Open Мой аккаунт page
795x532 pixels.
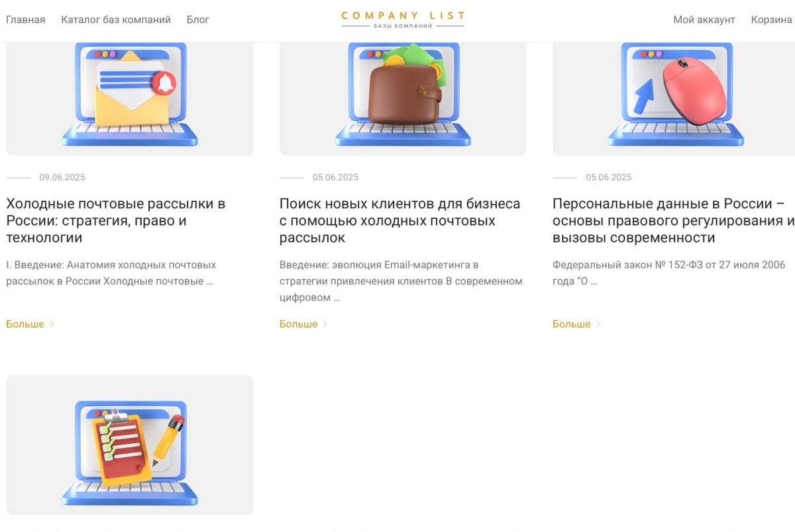coord(704,20)
